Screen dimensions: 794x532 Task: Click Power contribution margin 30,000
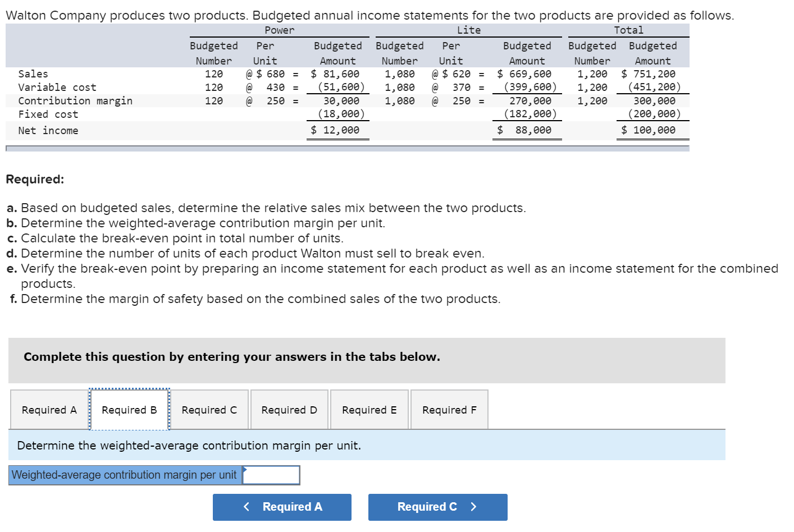tap(341, 101)
